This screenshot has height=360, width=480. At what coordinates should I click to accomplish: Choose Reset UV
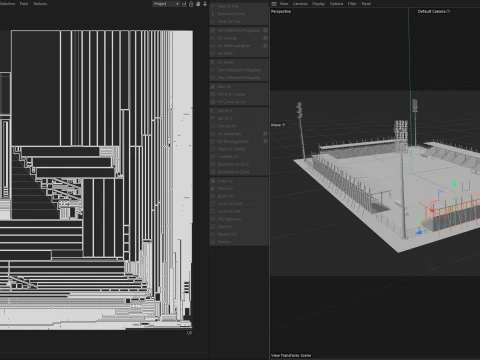(239, 196)
